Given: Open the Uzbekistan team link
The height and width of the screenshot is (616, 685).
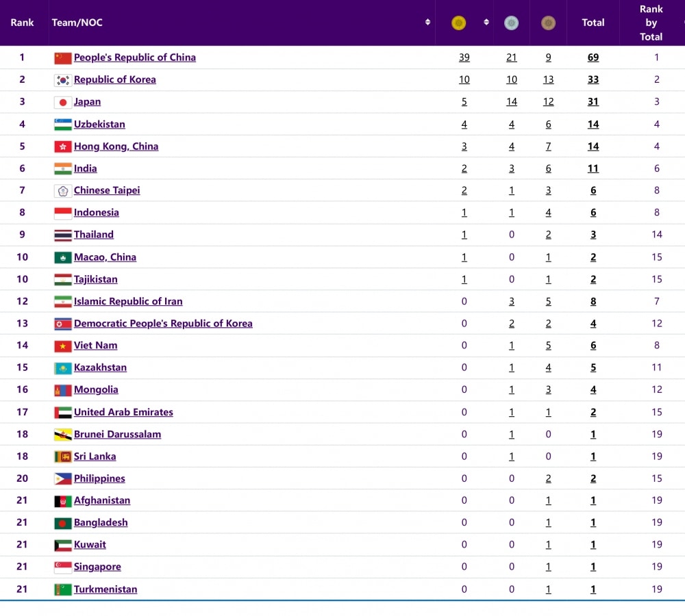Looking at the screenshot, I should (x=99, y=124).
